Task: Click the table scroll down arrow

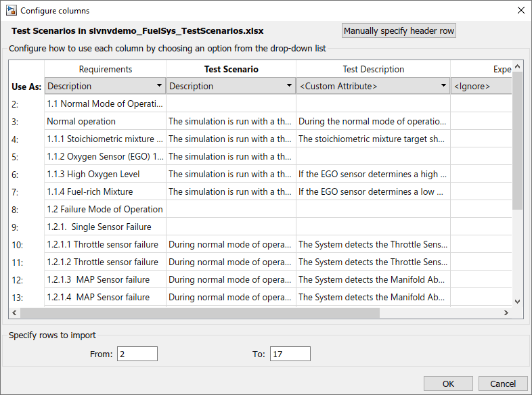Action: tap(518, 302)
